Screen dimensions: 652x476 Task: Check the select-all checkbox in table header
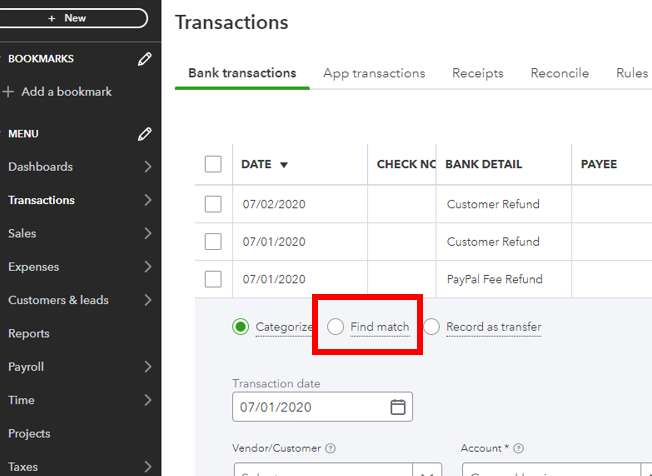213,164
